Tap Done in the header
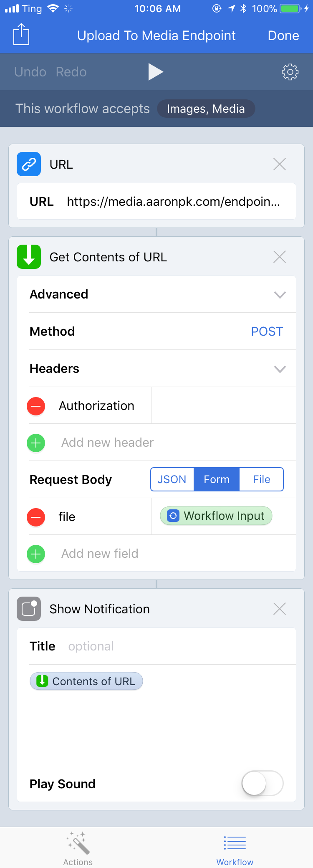This screenshot has width=313, height=868. (283, 35)
